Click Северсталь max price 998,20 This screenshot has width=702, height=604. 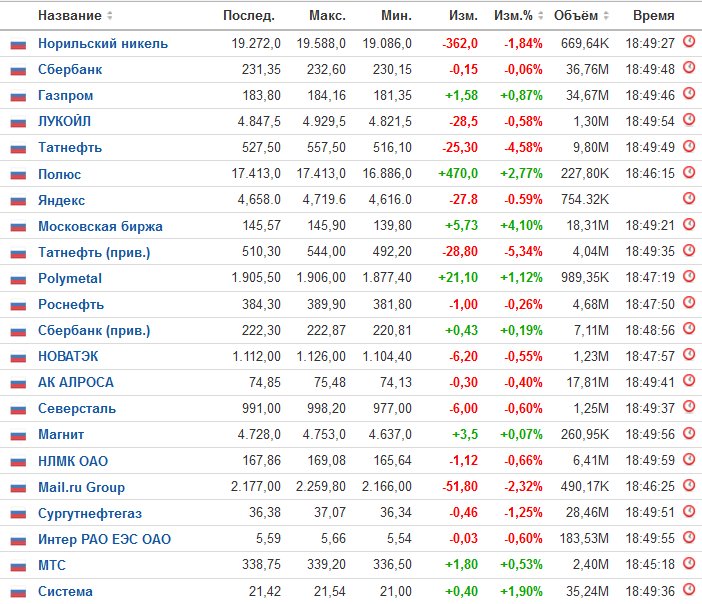point(326,408)
